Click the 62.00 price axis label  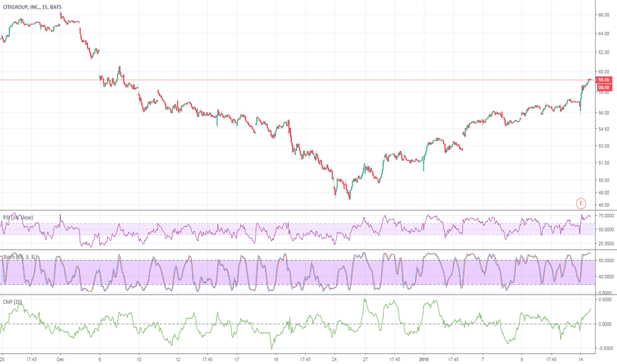604,52
